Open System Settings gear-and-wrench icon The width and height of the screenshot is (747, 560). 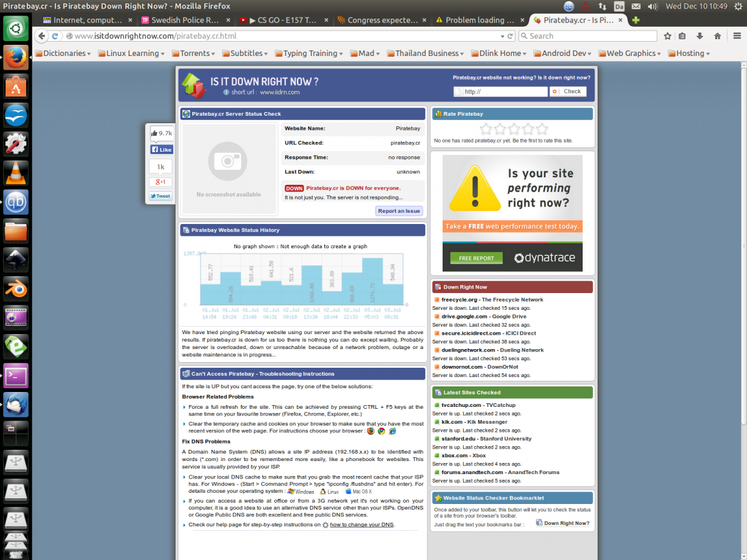16,144
